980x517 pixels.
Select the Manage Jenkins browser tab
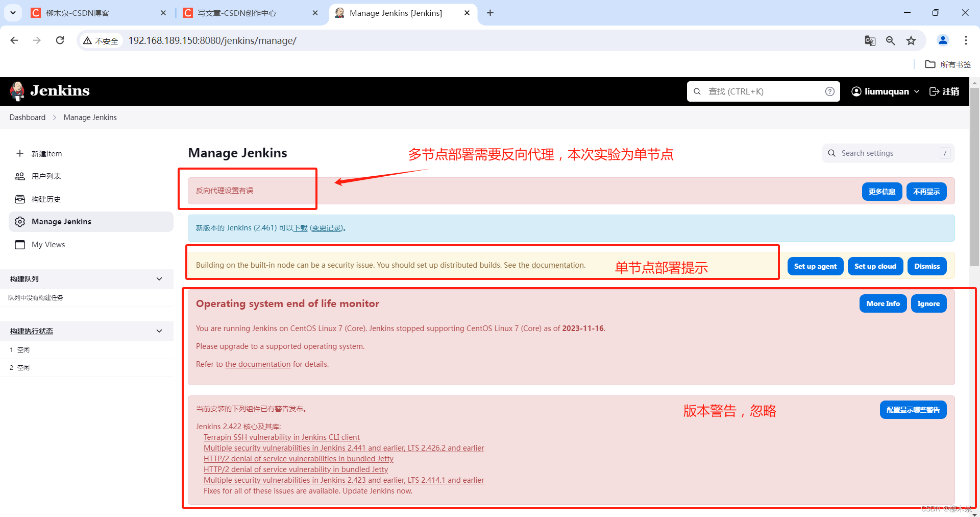coord(403,13)
